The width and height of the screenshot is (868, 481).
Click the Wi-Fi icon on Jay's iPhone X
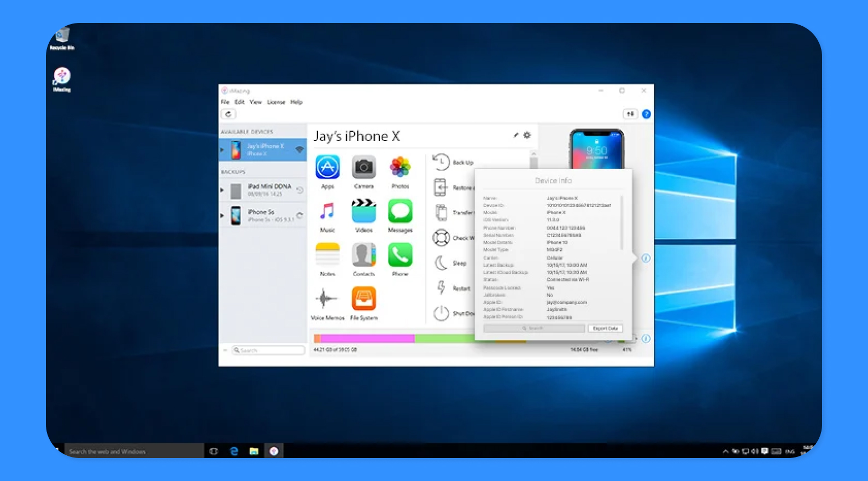pyautogui.click(x=300, y=149)
